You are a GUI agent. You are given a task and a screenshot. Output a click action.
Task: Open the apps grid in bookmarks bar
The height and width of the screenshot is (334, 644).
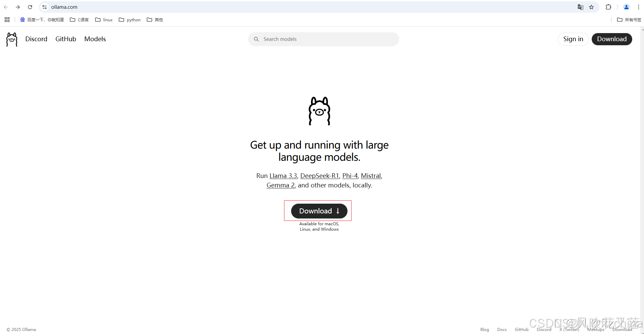pyautogui.click(x=7, y=20)
